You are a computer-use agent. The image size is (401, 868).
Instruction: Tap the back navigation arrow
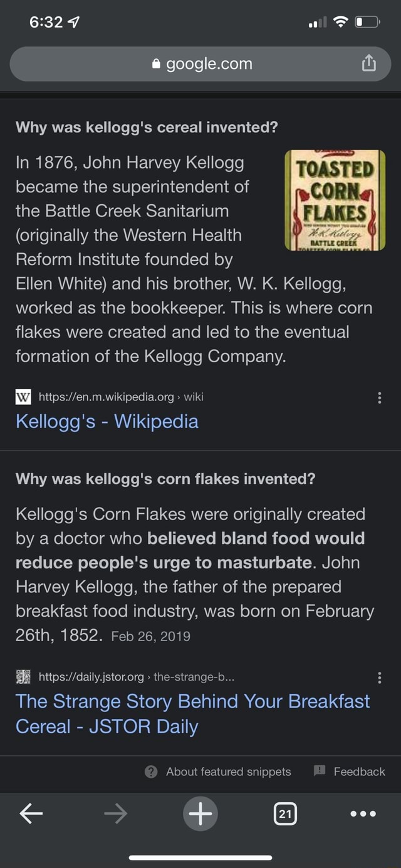pos(31,813)
